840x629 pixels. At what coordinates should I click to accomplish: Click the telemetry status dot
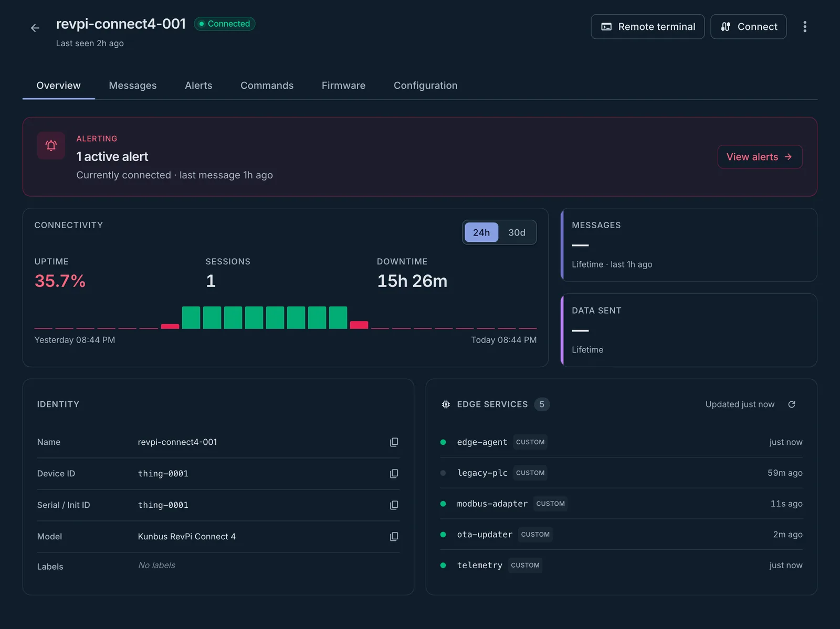click(443, 566)
